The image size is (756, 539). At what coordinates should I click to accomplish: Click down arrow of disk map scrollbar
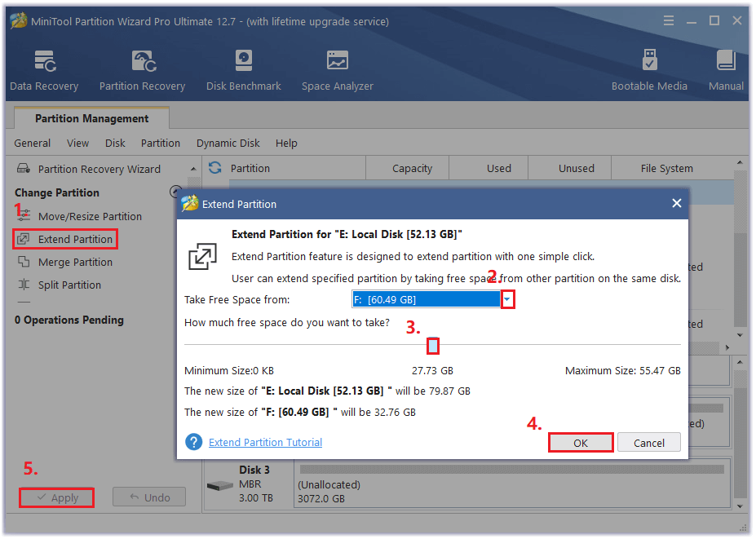pos(740,506)
